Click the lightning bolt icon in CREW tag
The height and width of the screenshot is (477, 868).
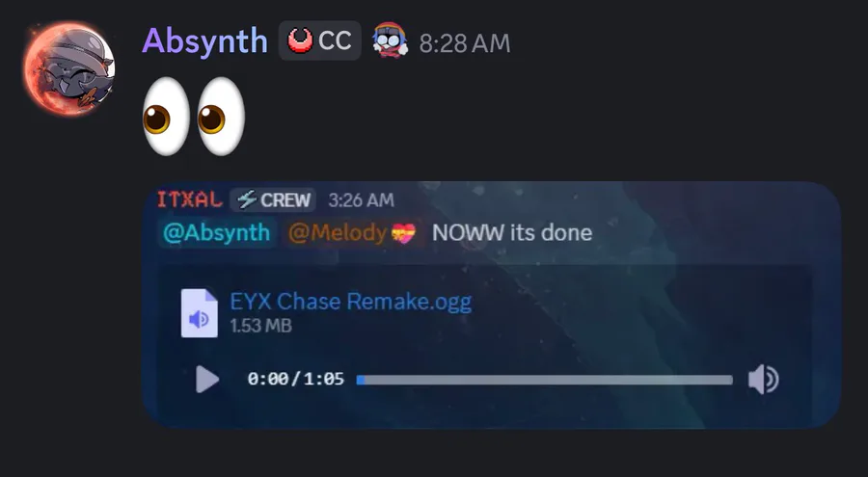coord(247,199)
